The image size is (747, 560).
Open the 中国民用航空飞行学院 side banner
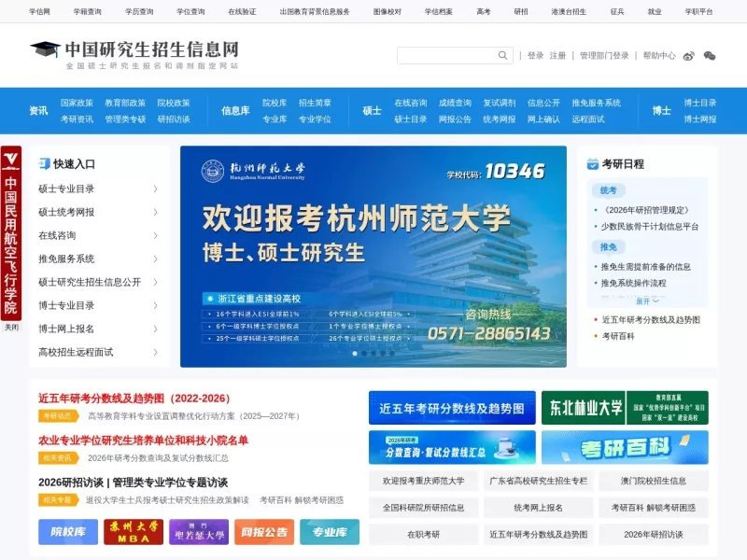click(x=11, y=233)
